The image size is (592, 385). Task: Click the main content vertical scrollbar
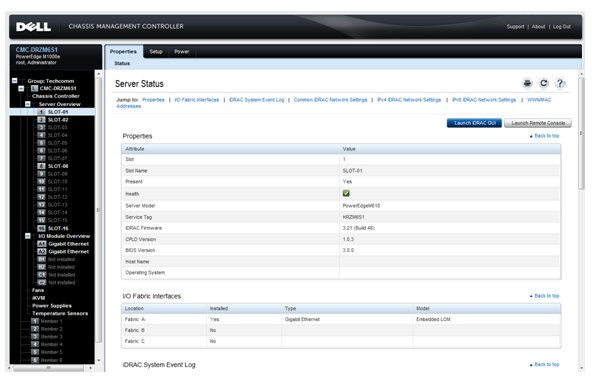tap(581, 218)
